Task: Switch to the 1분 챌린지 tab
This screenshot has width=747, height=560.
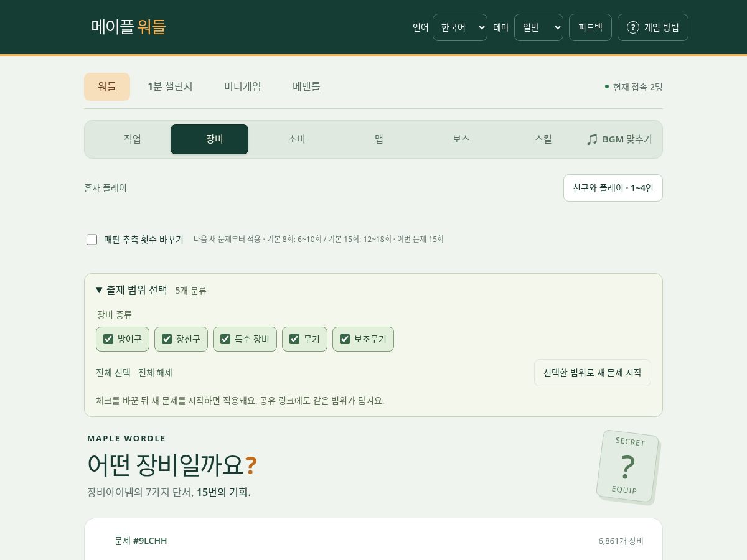Action: (x=170, y=86)
